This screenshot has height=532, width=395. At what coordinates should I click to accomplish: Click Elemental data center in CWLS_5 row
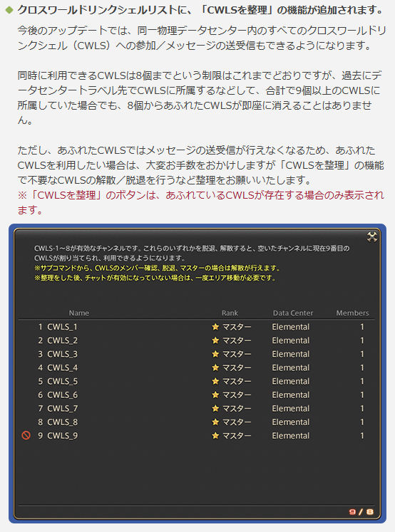coord(291,381)
